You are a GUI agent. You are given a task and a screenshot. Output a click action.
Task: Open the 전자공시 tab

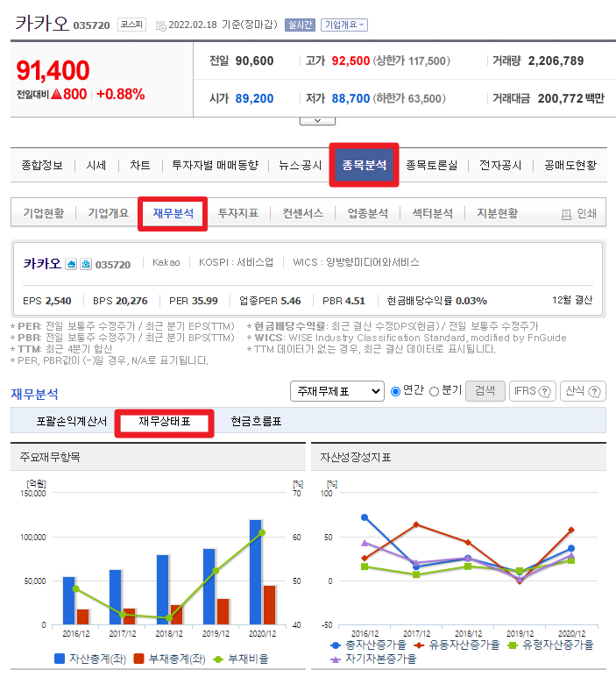click(500, 165)
